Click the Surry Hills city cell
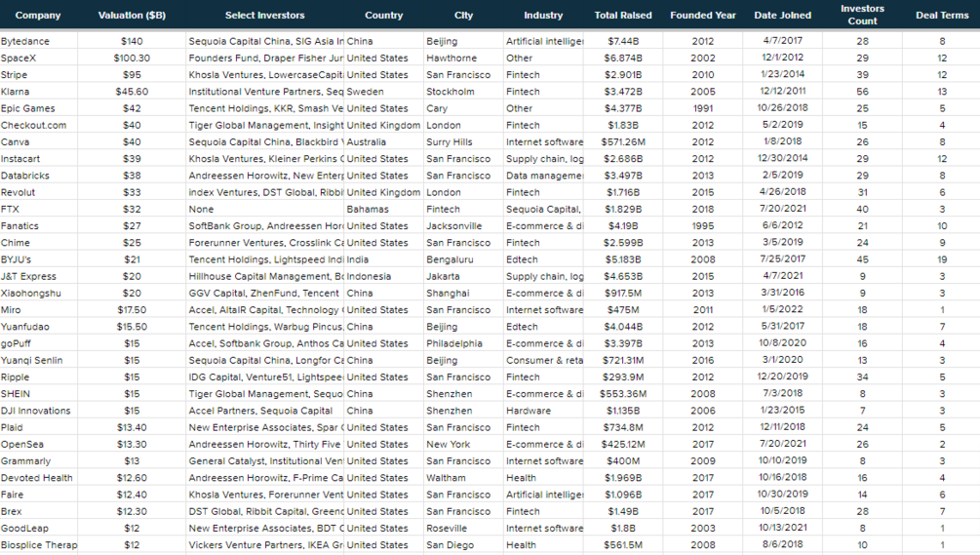Screen dimensions: 980x555 point(464,142)
